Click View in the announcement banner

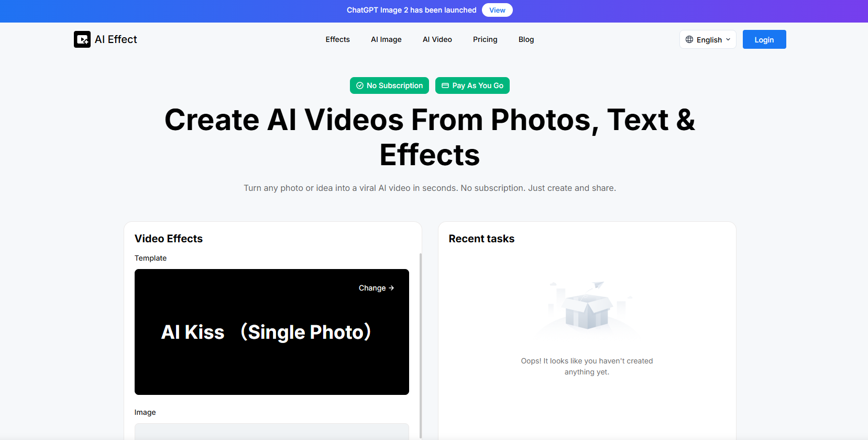point(497,10)
